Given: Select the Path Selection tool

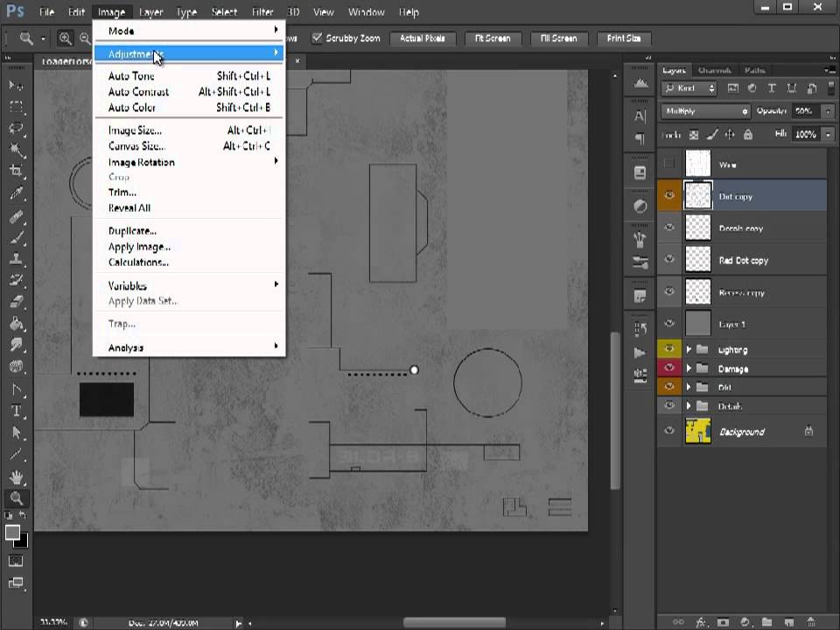Looking at the screenshot, I should tap(16, 432).
